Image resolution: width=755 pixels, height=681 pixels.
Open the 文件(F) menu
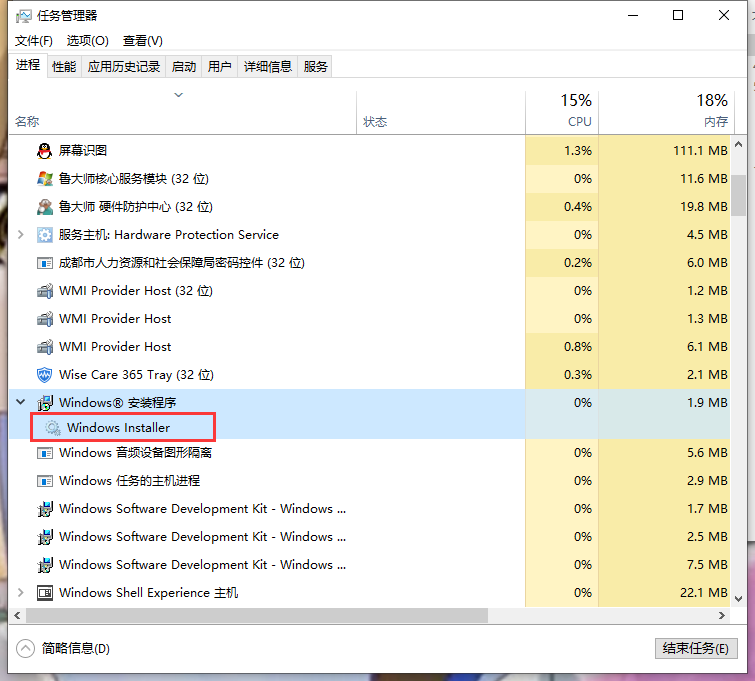click(33, 41)
